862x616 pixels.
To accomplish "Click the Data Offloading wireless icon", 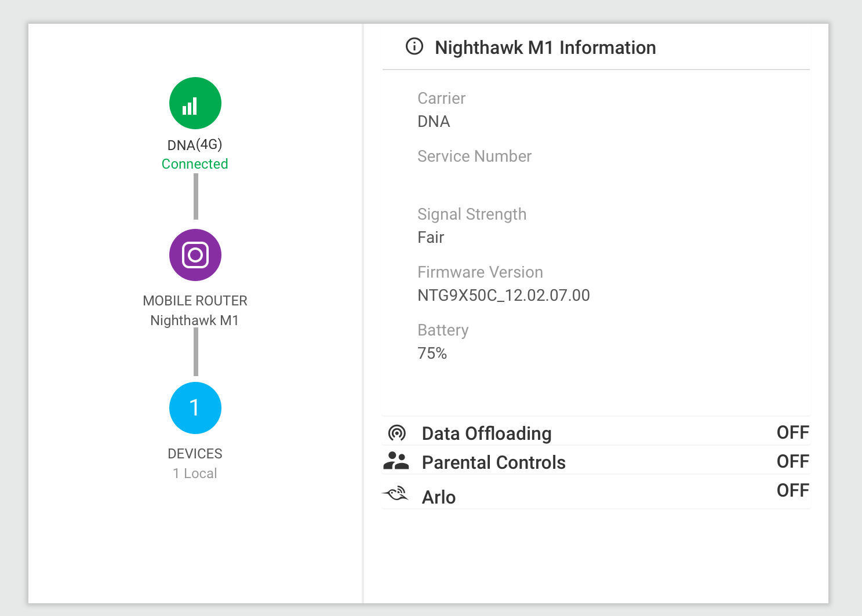I will coord(397,432).
